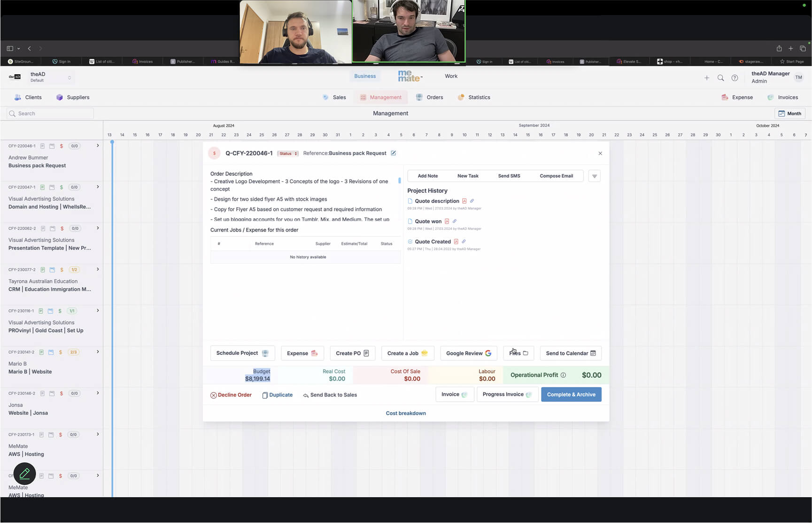
Task: Click the Schedule Project button
Action: tap(242, 353)
